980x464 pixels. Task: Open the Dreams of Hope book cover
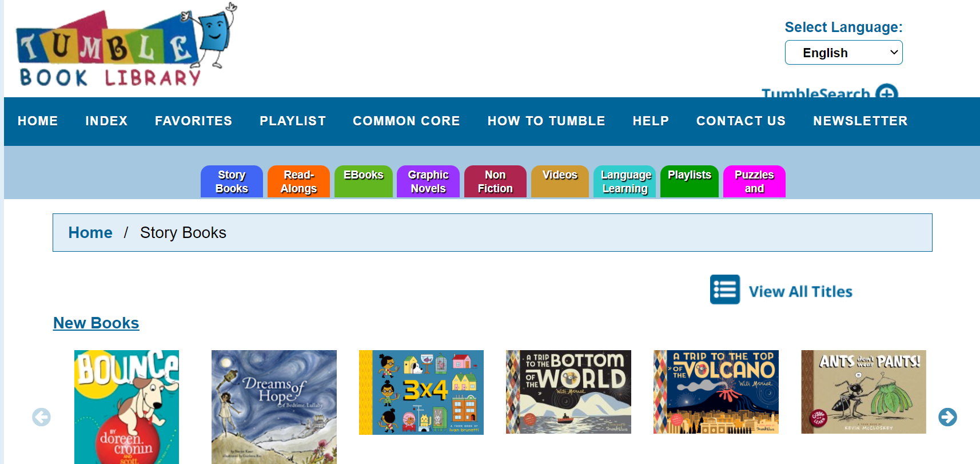point(274,407)
